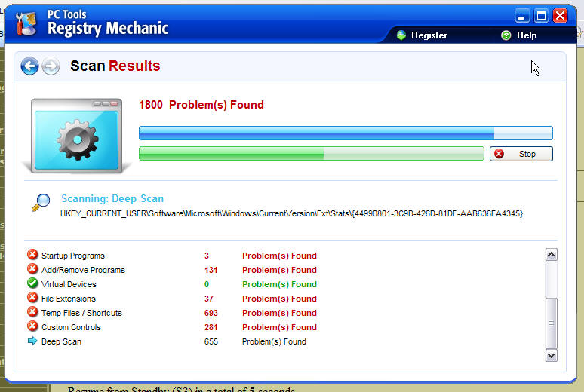Maximize the Registry Mechanic window
Screen dimensions: 584x392
tap(541, 16)
